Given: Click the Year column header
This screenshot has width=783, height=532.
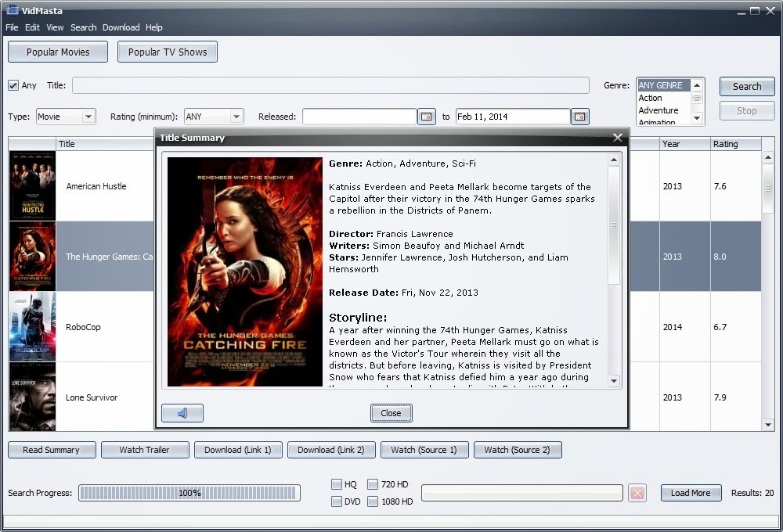Looking at the screenshot, I should (684, 144).
